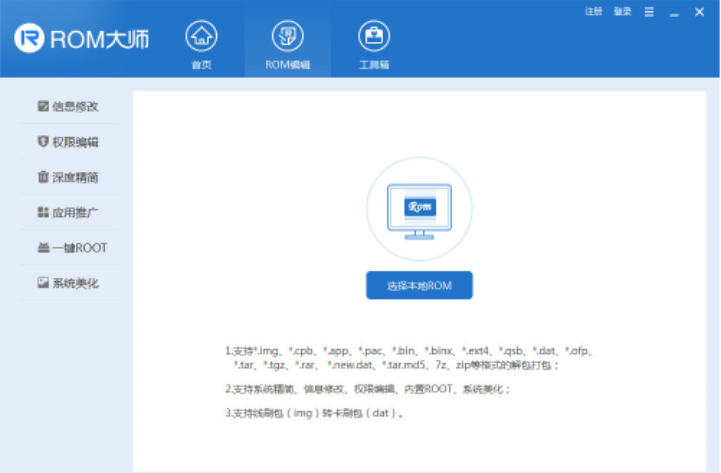Click the 深度精简 trash icon
Screen dimensions: 721x473
[43, 177]
